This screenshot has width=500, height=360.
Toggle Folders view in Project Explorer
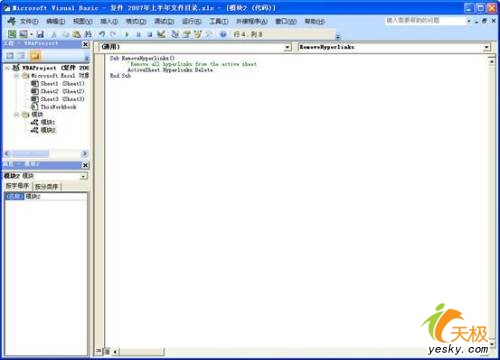click(x=35, y=56)
